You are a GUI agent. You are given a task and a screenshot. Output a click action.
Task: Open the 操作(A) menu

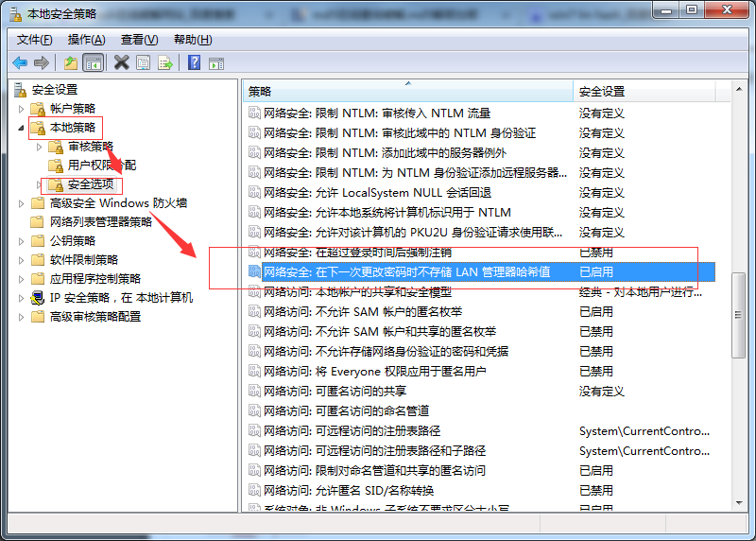click(86, 40)
